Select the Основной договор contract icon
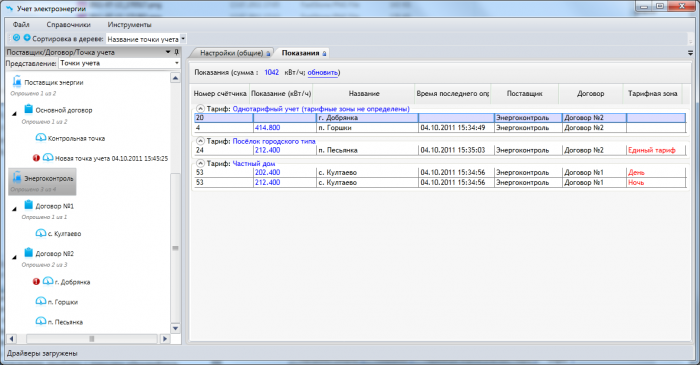Viewport: 700px width, 365px height. pos(29,109)
